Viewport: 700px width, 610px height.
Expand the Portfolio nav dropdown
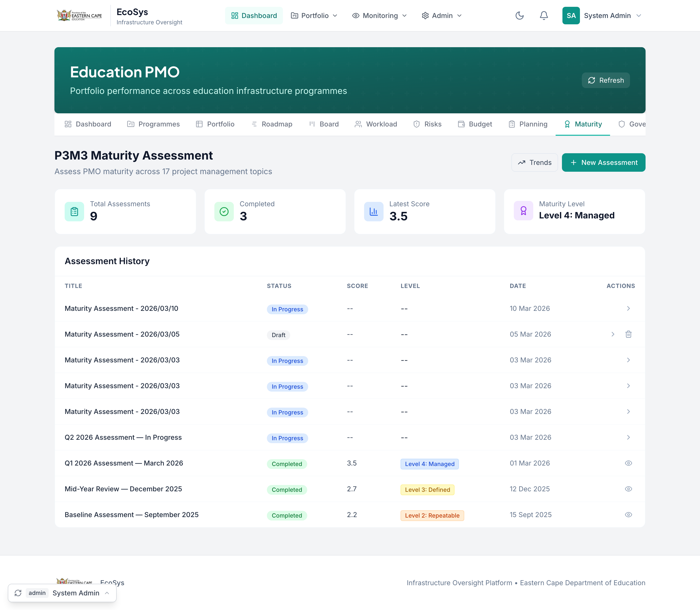click(x=314, y=16)
